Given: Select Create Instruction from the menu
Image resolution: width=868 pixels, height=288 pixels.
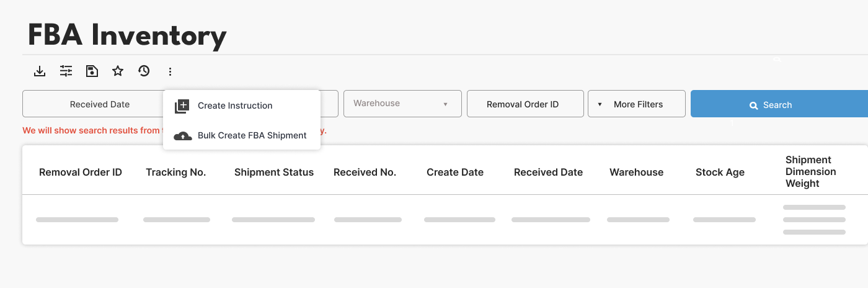Looking at the screenshot, I should 235,106.
